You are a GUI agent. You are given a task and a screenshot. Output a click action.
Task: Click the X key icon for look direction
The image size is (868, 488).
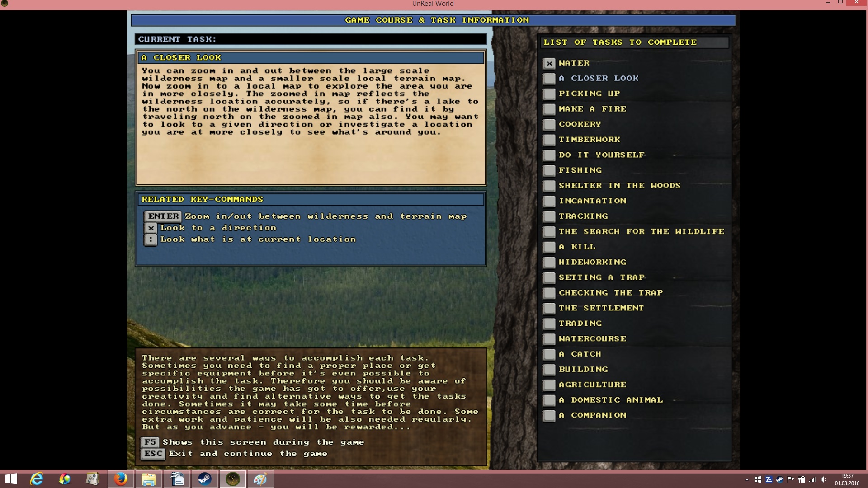coord(151,228)
